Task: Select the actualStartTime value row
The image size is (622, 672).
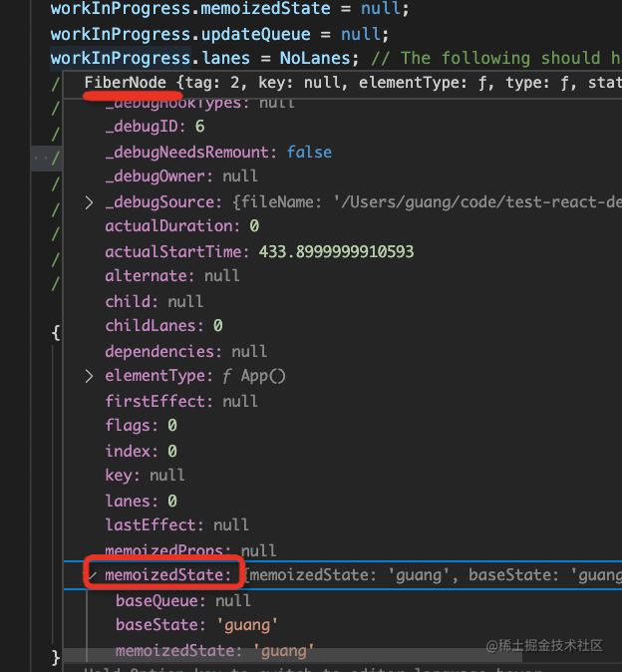Action: pyautogui.click(x=343, y=251)
